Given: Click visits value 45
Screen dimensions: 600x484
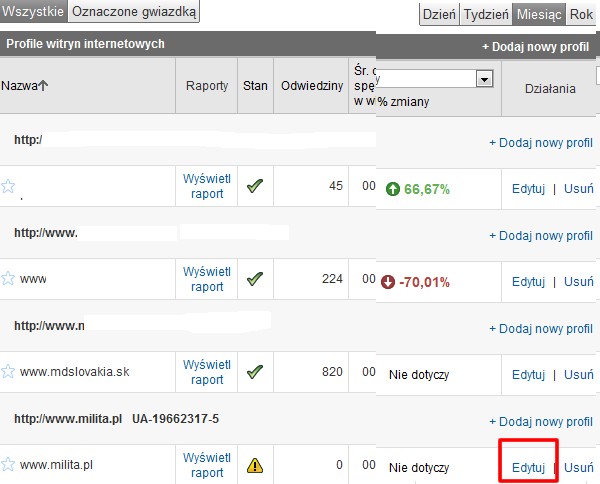Looking at the screenshot, I should (x=336, y=186).
